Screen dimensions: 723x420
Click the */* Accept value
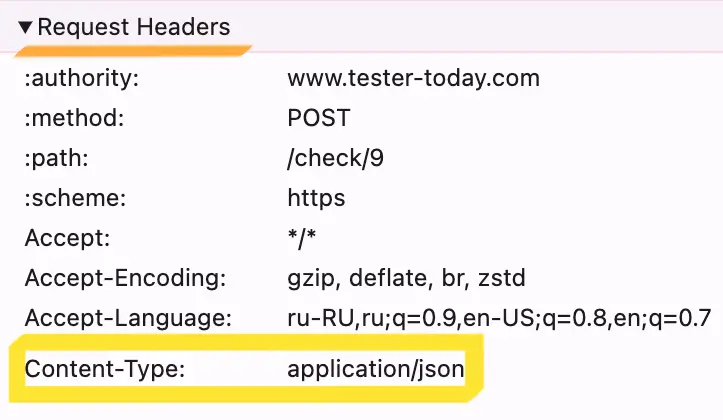[303, 238]
